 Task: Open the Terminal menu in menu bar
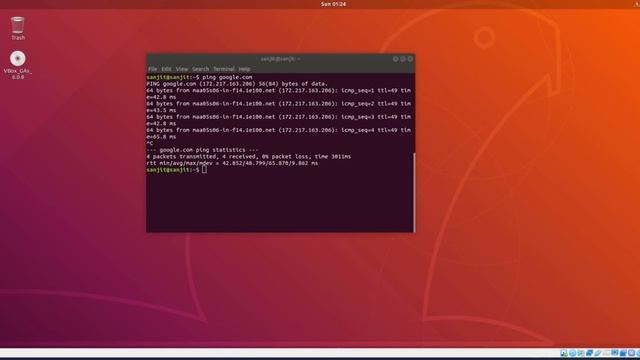224,69
